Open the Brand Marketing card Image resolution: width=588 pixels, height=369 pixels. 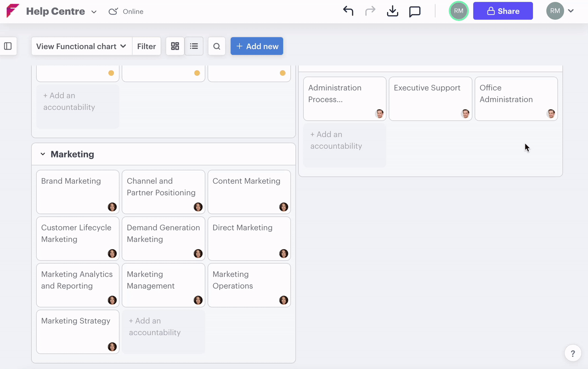pyautogui.click(x=78, y=192)
